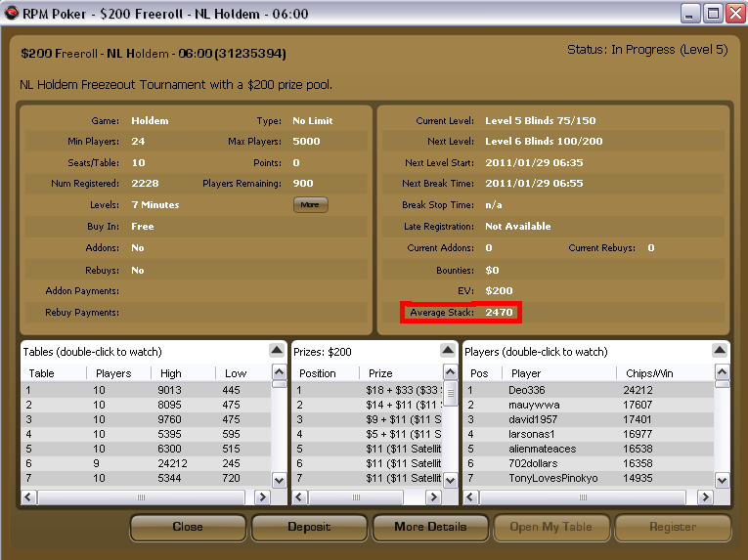Select player alienmateaces in the Players list
748x560 pixels.
pos(589,449)
